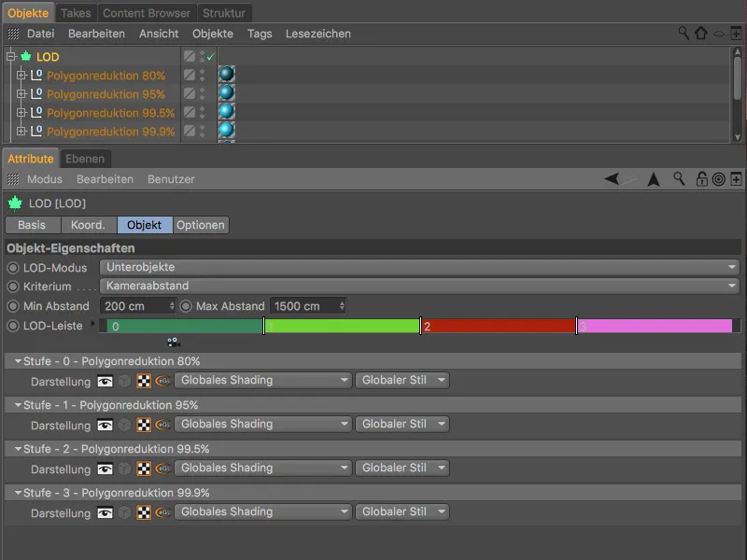The image size is (747, 560).
Task: Toggle the eye visibility in Stufe 0
Action: coord(105,381)
